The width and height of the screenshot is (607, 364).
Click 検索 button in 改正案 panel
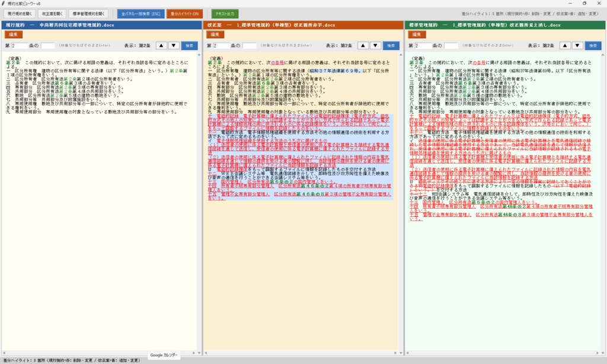391,46
